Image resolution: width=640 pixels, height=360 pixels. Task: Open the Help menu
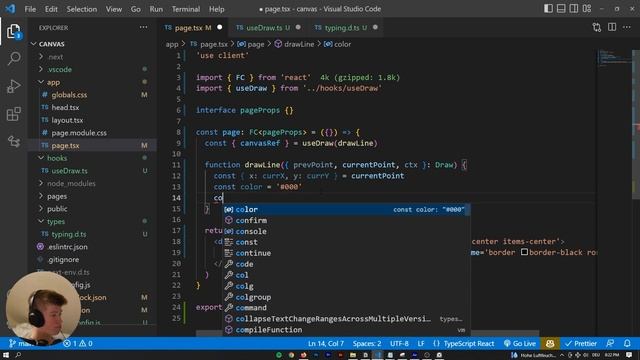click(x=217, y=9)
